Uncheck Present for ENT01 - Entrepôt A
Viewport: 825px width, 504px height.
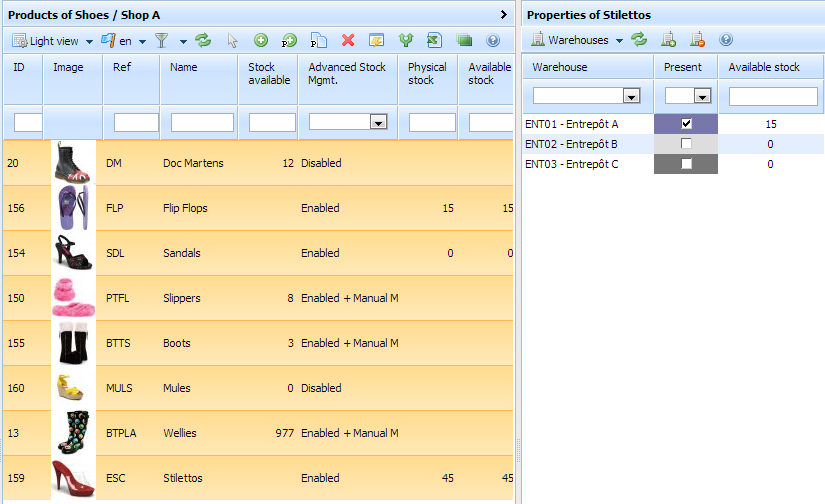pyautogui.click(x=686, y=124)
